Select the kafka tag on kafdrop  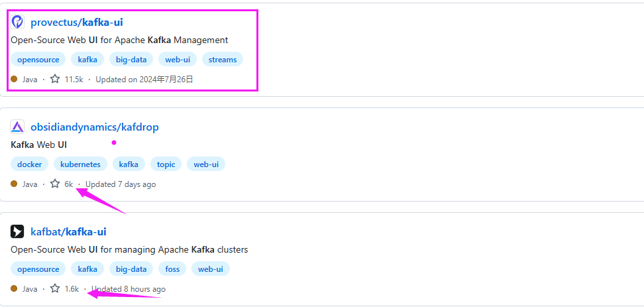tap(129, 164)
